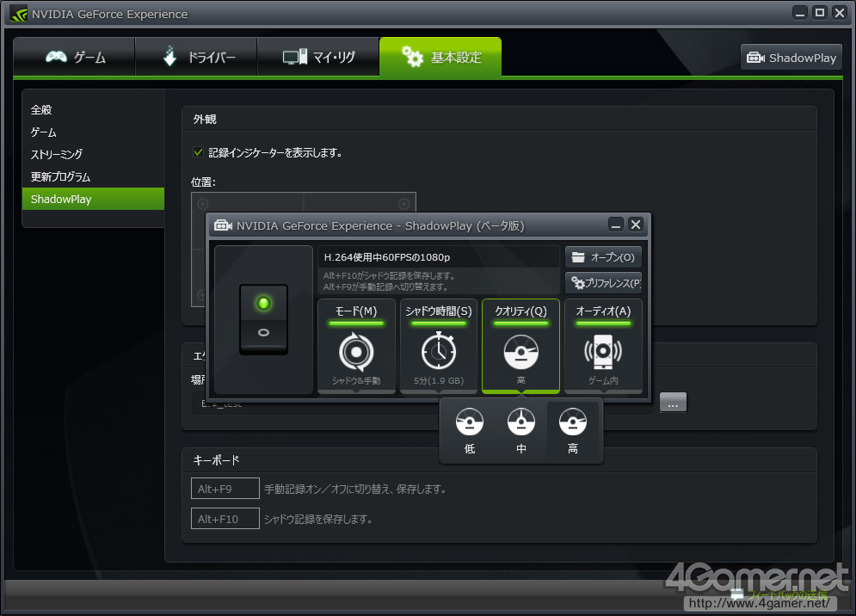Click the speaker icon in オーディオ
Screen dimensions: 856x616
[603, 352]
